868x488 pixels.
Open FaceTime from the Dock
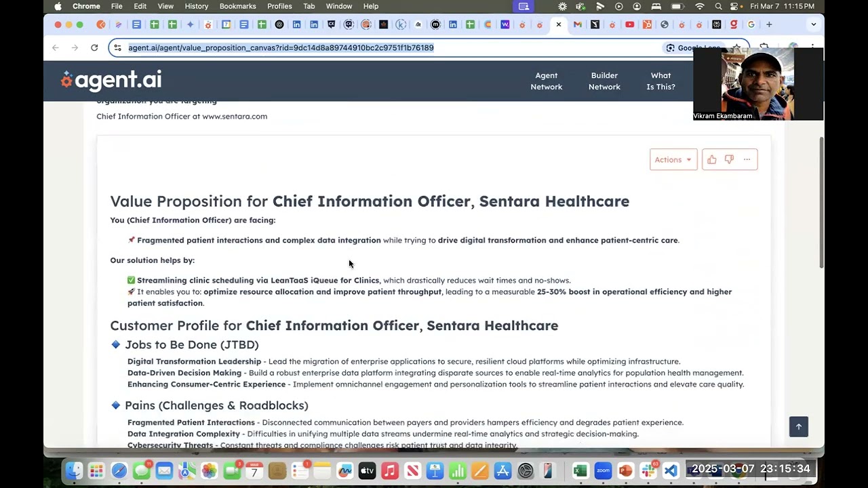click(232, 470)
